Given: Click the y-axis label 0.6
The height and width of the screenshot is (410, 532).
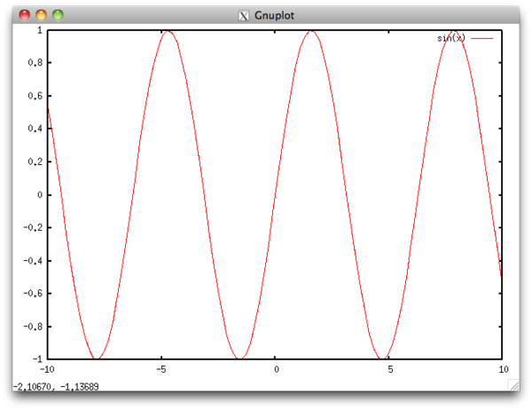Looking at the screenshot, I should (35, 96).
